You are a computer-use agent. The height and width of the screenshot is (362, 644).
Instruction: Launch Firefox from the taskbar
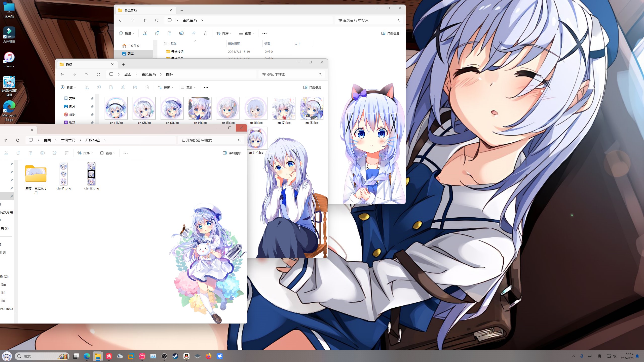coord(208,356)
